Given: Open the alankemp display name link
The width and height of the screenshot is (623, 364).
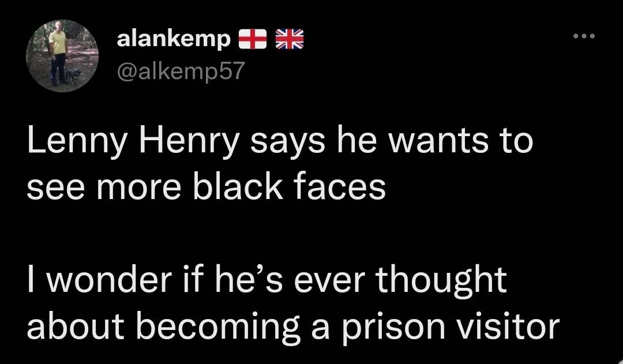Looking at the screenshot, I should [174, 40].
